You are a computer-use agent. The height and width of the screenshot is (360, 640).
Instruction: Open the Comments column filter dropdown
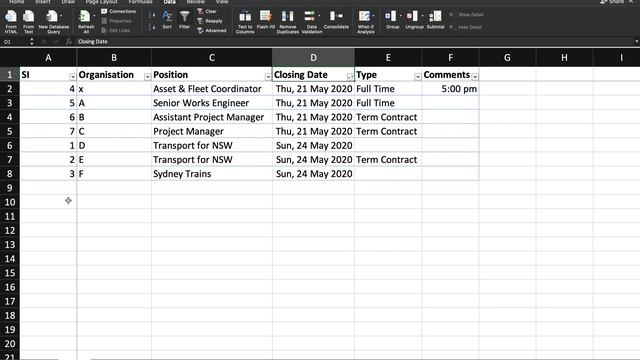click(475, 76)
